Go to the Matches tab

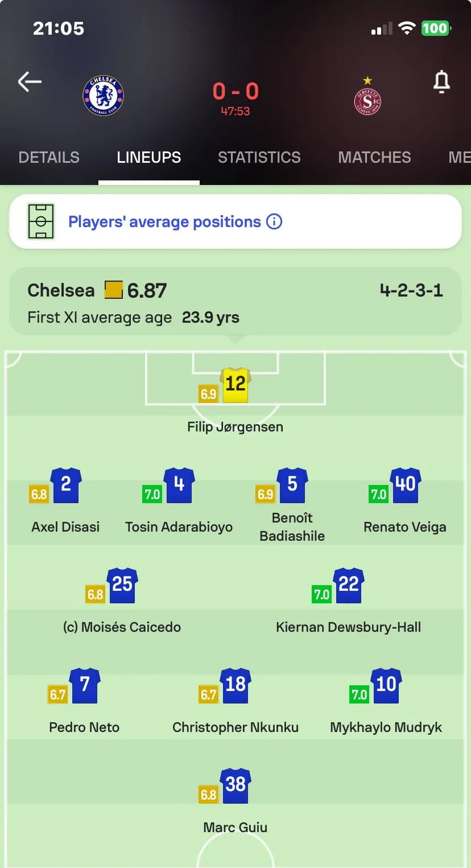[x=374, y=158]
